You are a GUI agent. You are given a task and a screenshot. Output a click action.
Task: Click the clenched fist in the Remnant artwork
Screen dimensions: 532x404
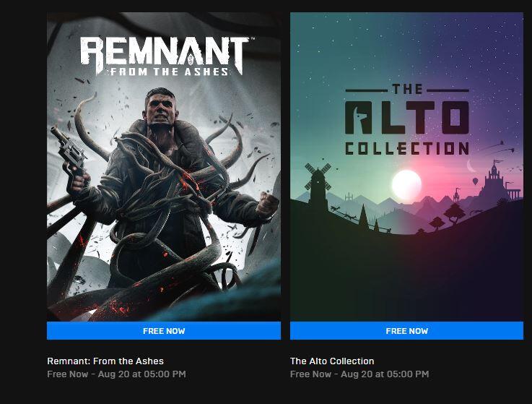(266, 205)
